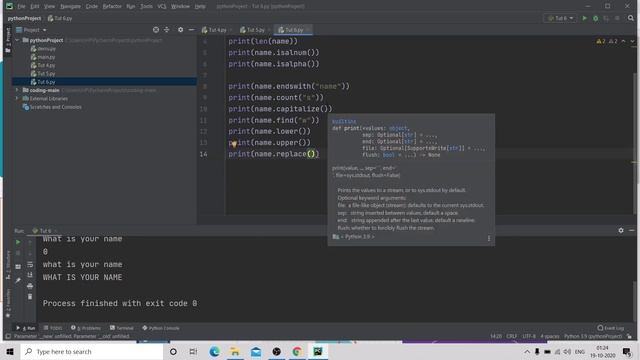This screenshot has width=640, height=360.
Task: Run Tut 6 with the toolbar play icon
Action: coord(584,18)
